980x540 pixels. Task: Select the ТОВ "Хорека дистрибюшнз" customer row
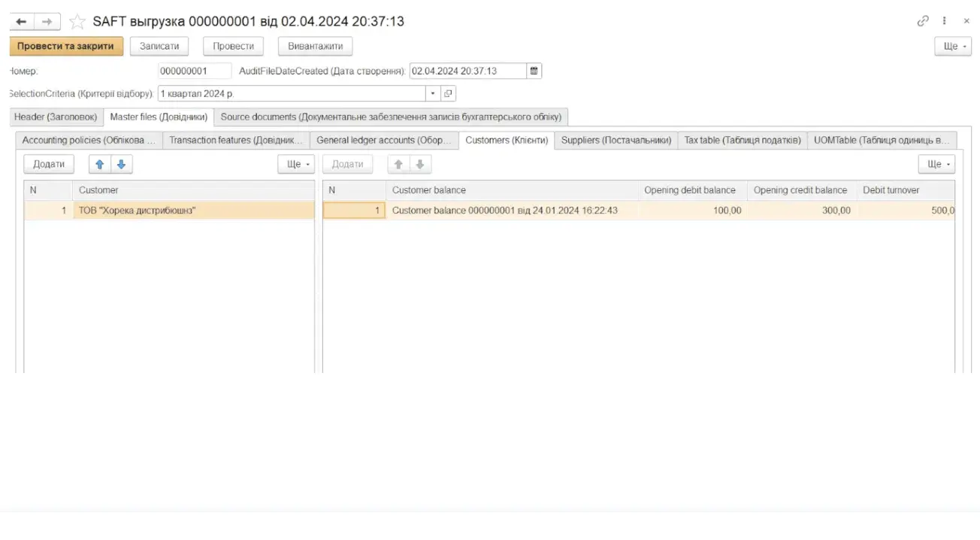click(194, 211)
